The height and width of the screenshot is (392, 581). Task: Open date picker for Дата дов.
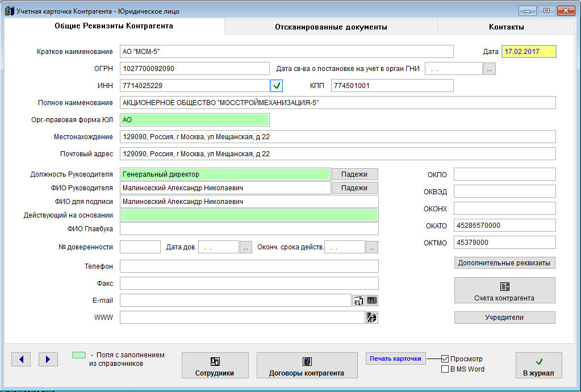tap(245, 247)
